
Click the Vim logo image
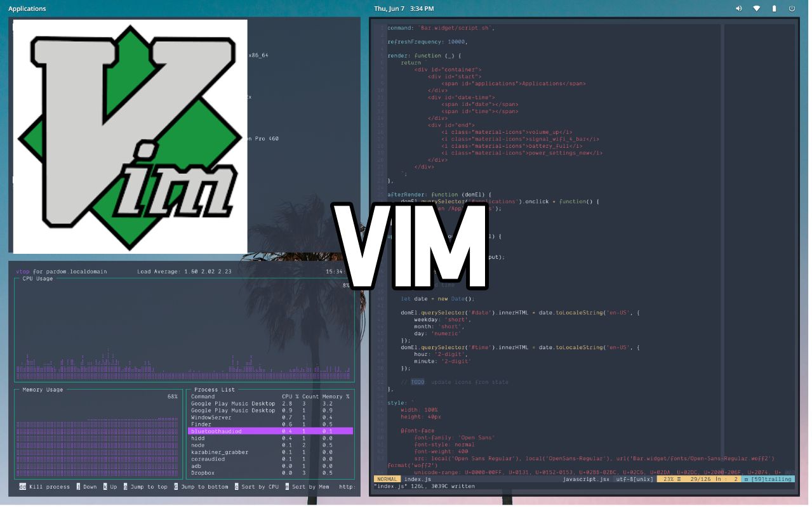click(x=130, y=136)
